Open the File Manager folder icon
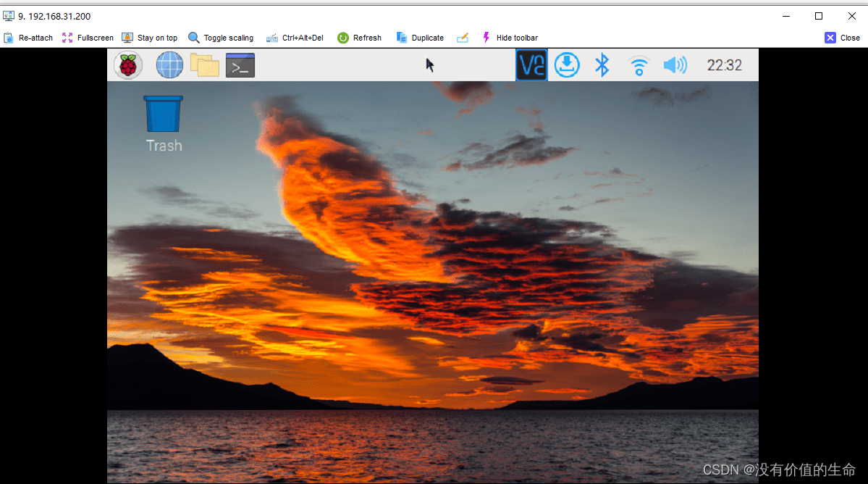Screen dimensions: 868x484 [204, 65]
